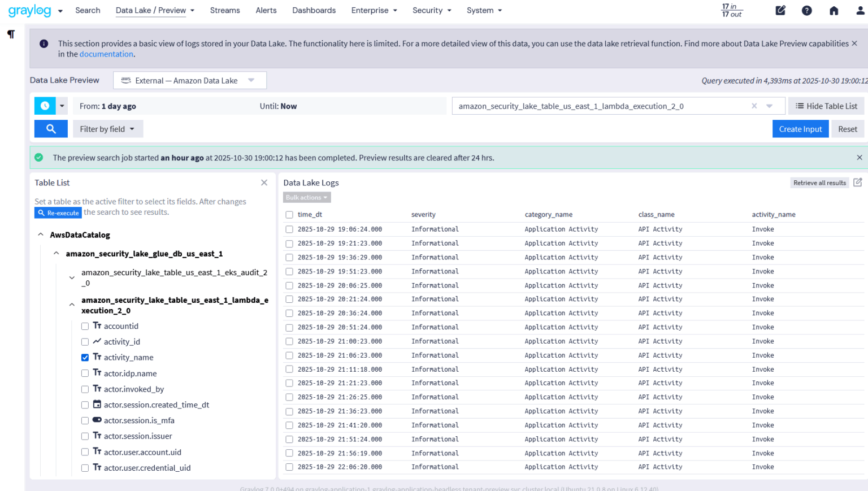Click the export icon beside Retrieve all results
868x491 pixels.
(858, 182)
